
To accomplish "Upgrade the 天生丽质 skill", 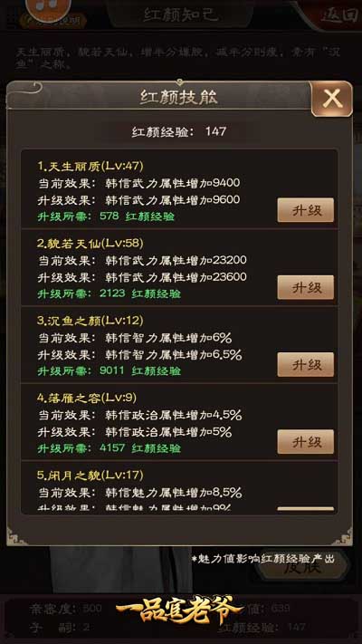I will pos(305,210).
